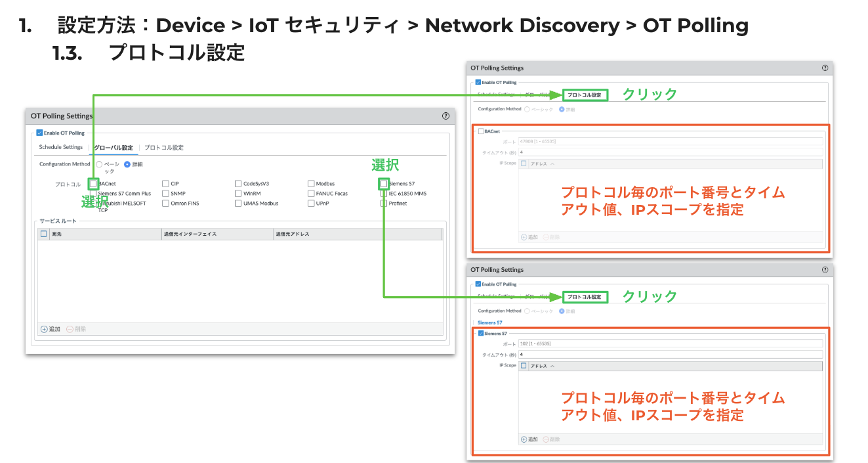Viewport: 868px width, 463px height.
Task: Select the underlined グローバル設定 tab
Action: (114, 148)
